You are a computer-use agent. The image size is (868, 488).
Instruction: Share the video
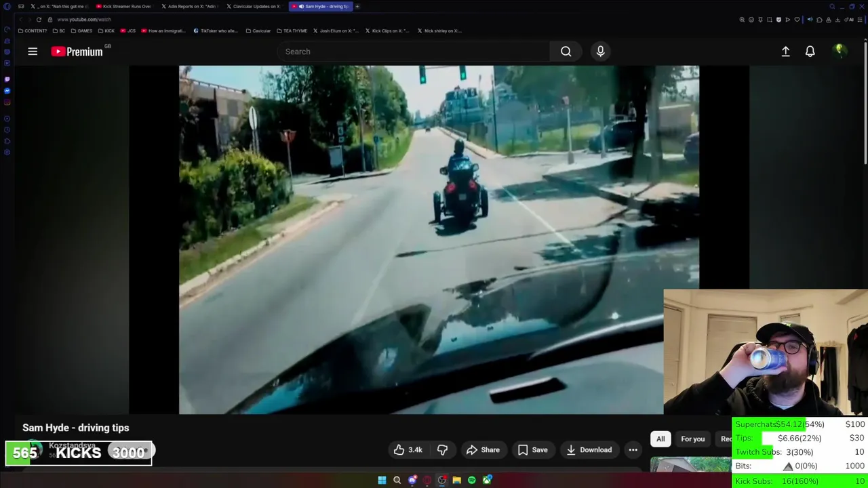pyautogui.click(x=483, y=450)
